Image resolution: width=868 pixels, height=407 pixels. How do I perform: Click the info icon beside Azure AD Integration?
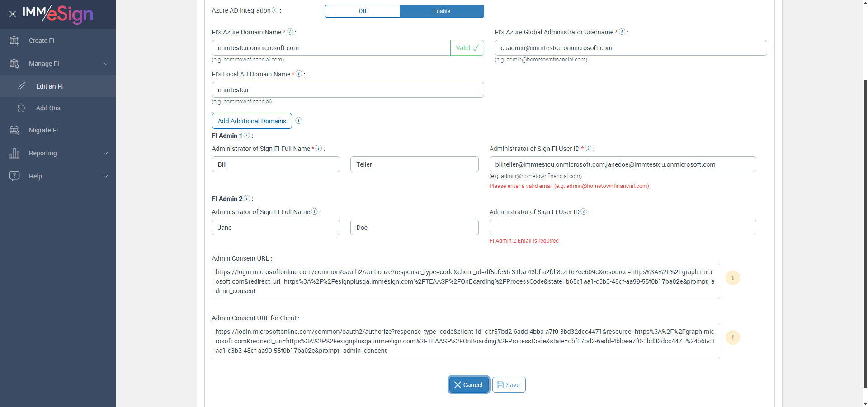pos(275,10)
